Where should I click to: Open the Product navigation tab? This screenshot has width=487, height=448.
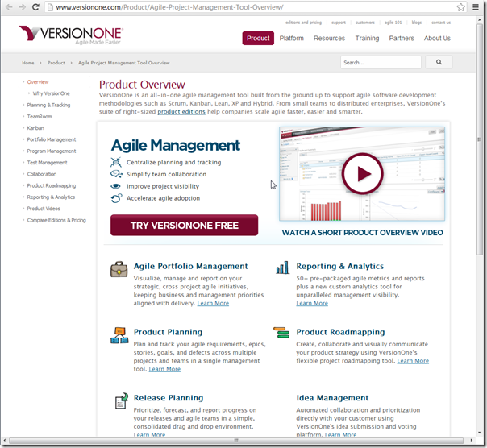click(258, 38)
